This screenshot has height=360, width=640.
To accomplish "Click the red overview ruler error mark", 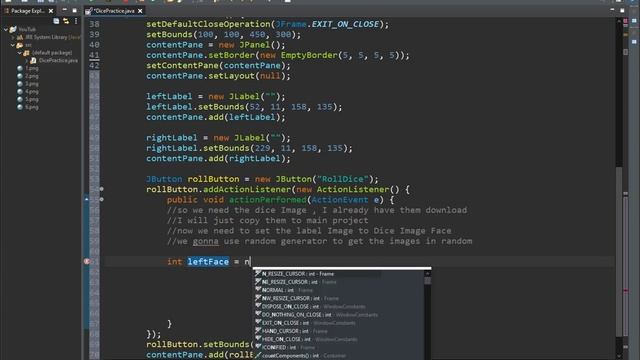I will coord(626,290).
